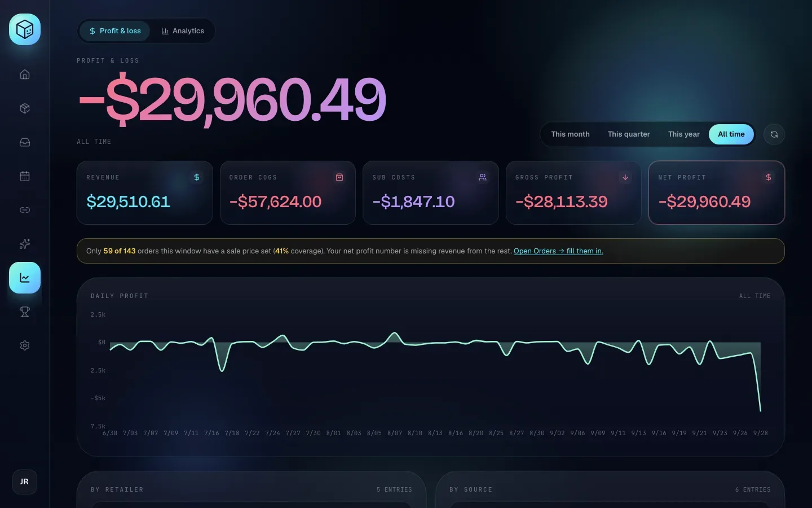Click the dollar icon on Revenue card

tap(197, 177)
